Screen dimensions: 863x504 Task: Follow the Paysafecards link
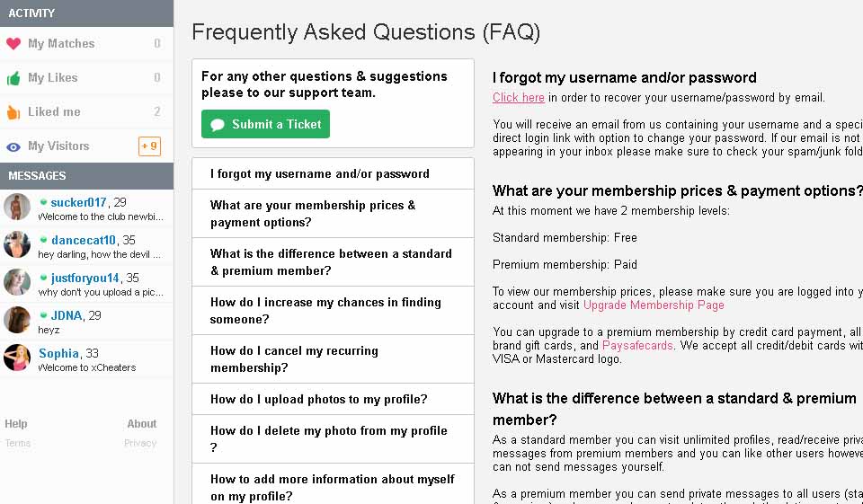[x=638, y=346]
